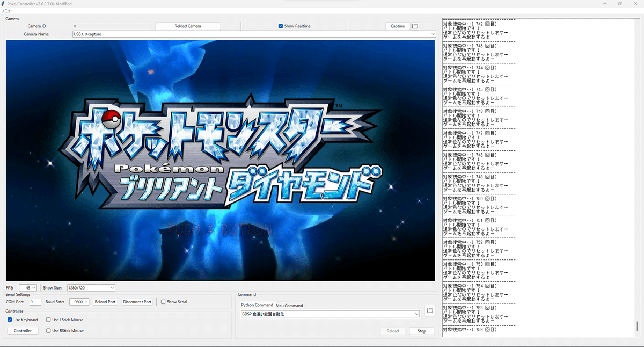644x347 pixels.
Task: Switch to the Mcu Command tab
Action: [289, 306]
